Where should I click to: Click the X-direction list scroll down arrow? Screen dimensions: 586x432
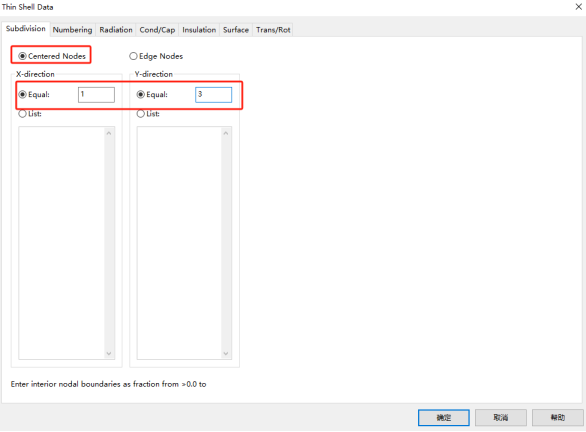[x=109, y=353]
